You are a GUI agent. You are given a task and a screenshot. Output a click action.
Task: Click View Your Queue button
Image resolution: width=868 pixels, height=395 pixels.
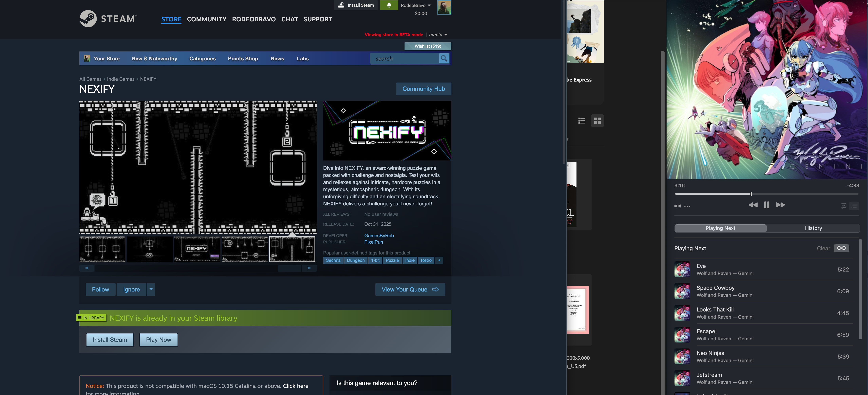[410, 289]
